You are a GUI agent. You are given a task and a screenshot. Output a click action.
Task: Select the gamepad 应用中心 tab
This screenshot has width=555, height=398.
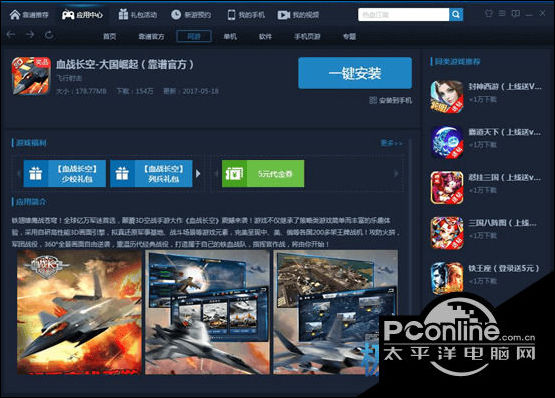coord(82,15)
